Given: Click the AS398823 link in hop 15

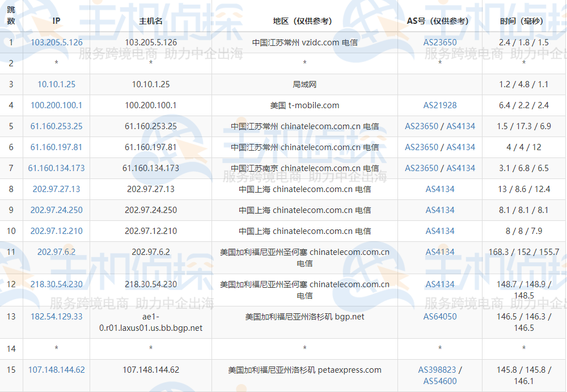Looking at the screenshot, I should [437, 365].
